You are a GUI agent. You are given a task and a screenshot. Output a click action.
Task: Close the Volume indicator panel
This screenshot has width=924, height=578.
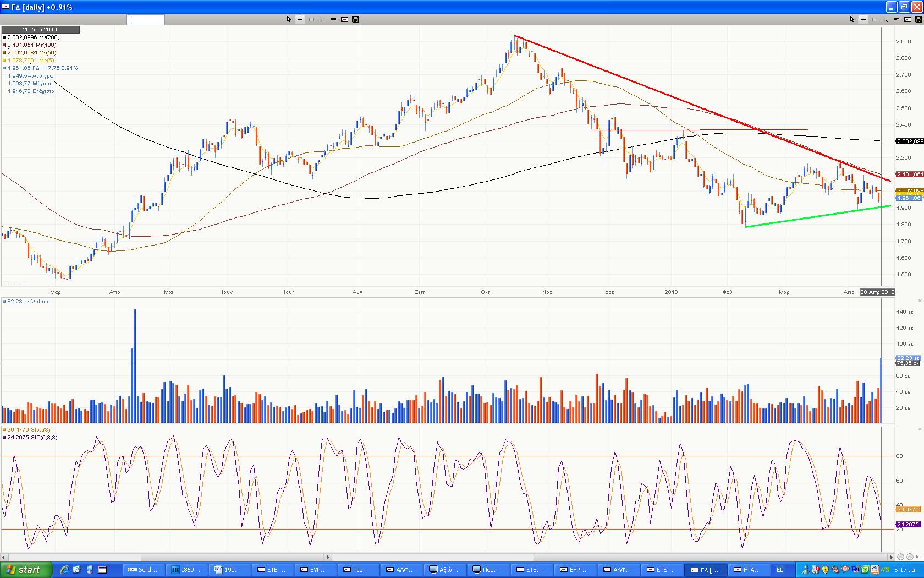coord(920,301)
